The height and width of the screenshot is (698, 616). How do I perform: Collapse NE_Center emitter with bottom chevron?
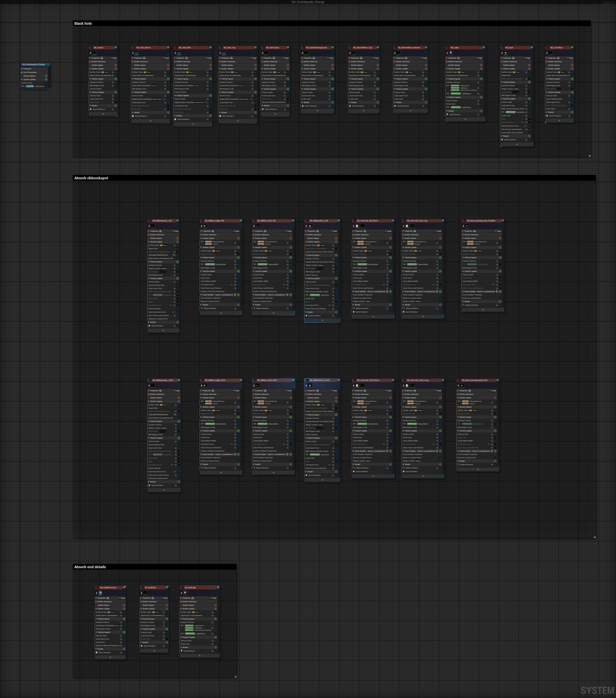tap(103, 114)
